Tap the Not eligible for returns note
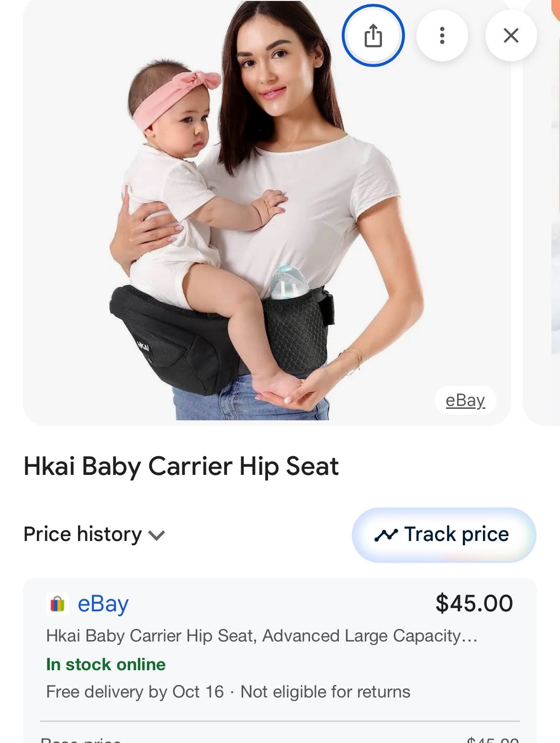 [325, 692]
